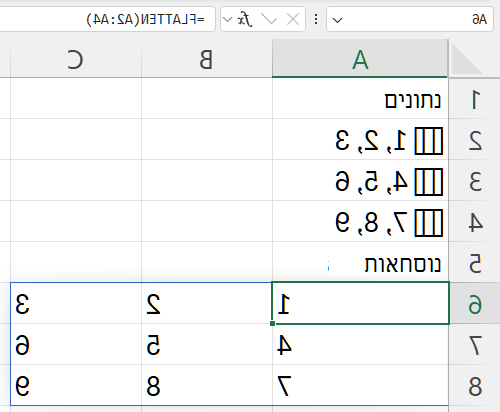Click cell A8 containing 7
The width and height of the screenshot is (500, 412).
360,385
